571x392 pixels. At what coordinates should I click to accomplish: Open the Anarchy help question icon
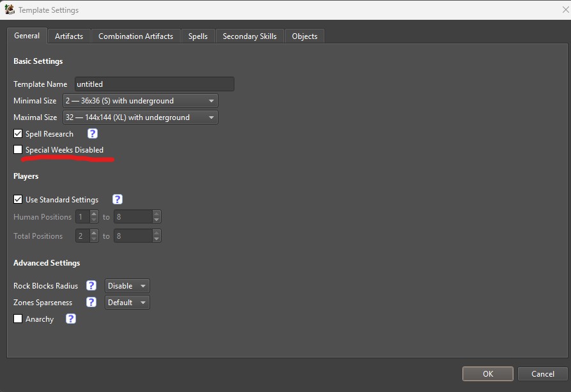coord(71,319)
